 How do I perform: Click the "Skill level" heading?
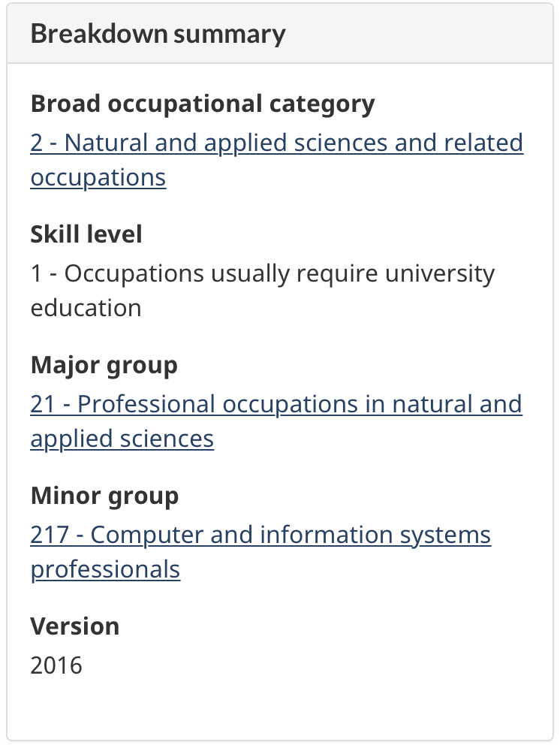[86, 234]
